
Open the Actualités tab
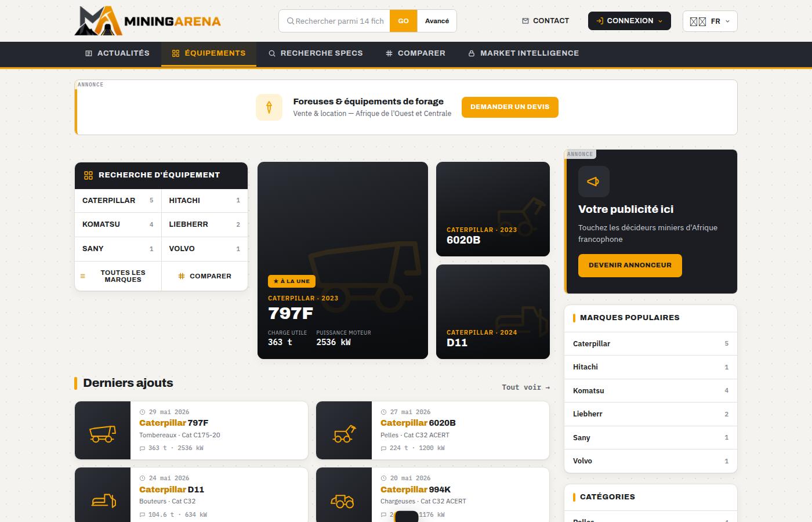click(118, 53)
